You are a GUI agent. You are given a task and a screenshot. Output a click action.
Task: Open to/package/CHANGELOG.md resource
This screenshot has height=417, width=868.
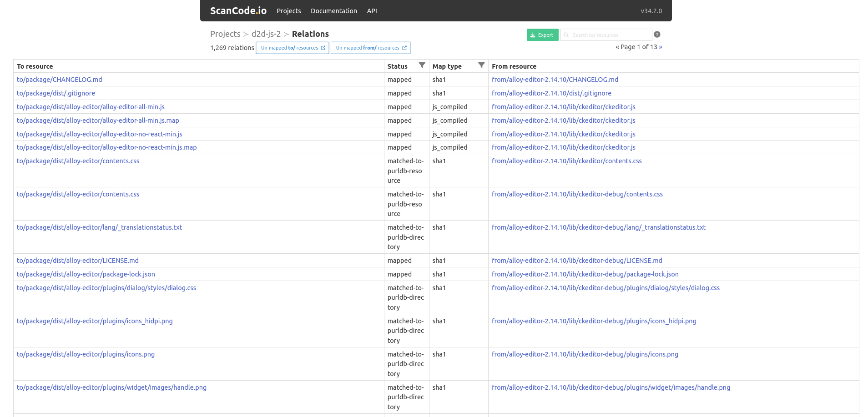[60, 80]
